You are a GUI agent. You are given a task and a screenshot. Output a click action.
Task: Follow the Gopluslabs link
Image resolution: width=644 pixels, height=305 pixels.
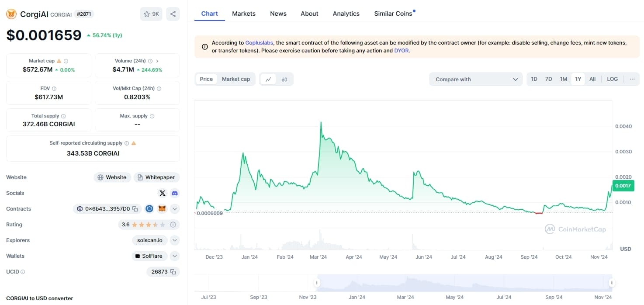259,43
